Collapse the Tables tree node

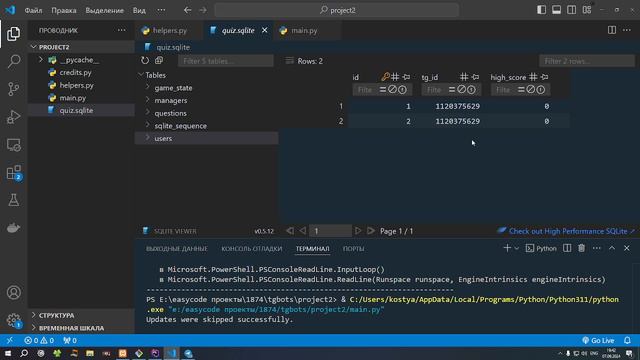[x=140, y=75]
